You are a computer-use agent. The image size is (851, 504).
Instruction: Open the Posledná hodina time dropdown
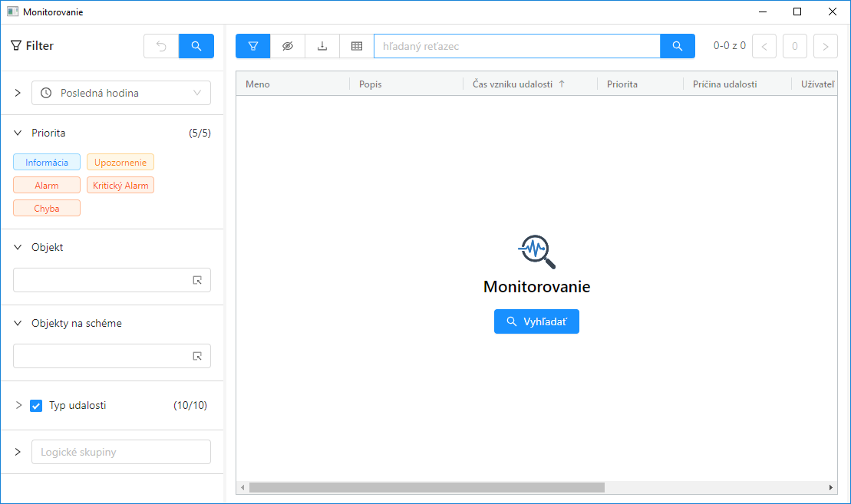click(121, 93)
